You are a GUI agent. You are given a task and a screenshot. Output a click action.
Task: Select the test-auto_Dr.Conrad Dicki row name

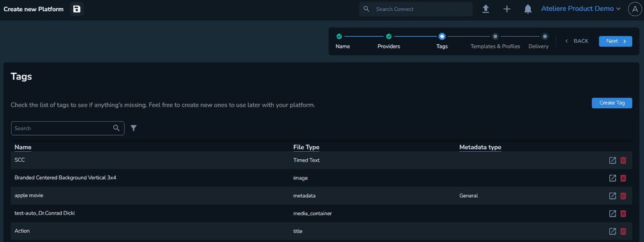pyautogui.click(x=44, y=213)
